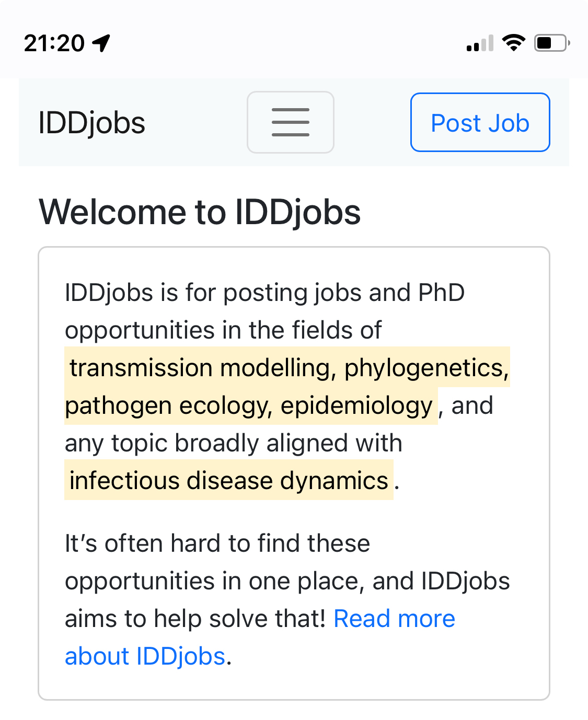Click the text 'aims to help solve that!'
588x720 pixels.
(195, 619)
